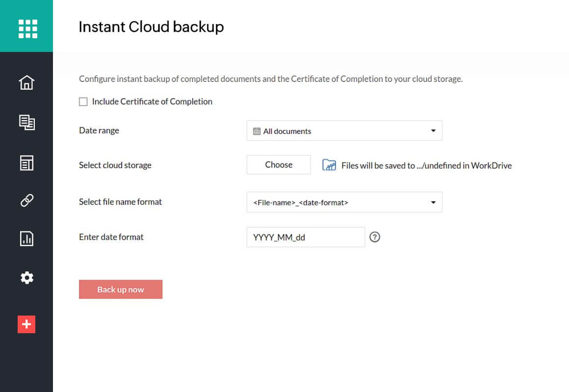Click the calendar icon beside All documents
Screen dimensions: 569x392
coord(257,131)
